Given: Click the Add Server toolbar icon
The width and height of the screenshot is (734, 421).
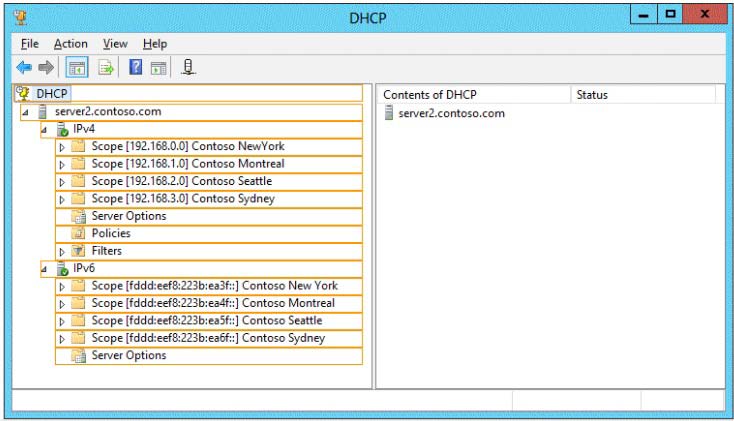Looking at the screenshot, I should tap(188, 67).
